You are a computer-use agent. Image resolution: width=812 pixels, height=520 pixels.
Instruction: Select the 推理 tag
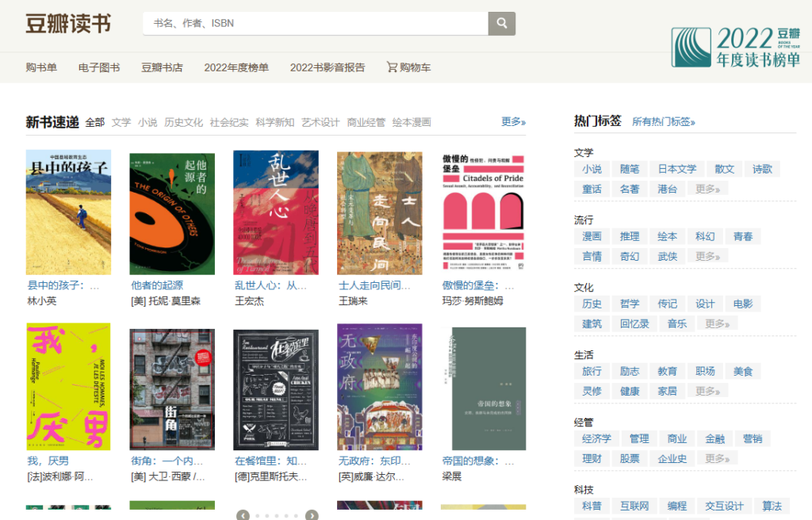pyautogui.click(x=630, y=236)
